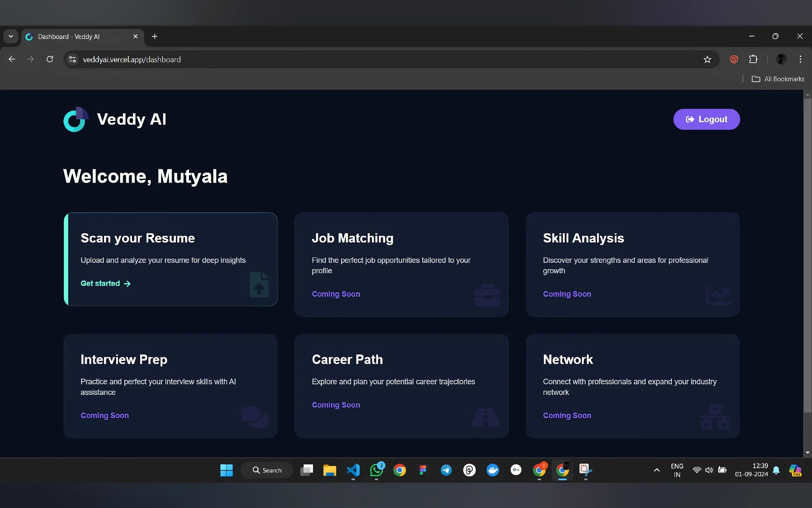Screen dimensions: 812x508
Task: Click Get started link on resume card
Action: point(105,283)
